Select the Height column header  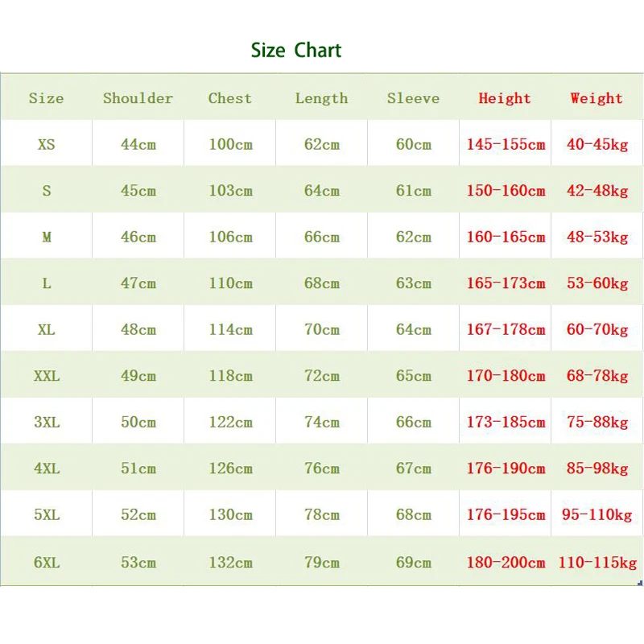click(x=505, y=98)
